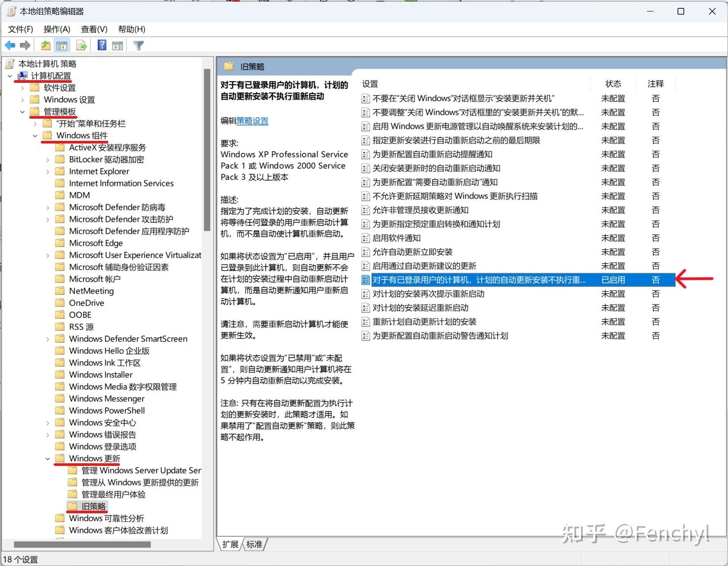The height and width of the screenshot is (566, 728).
Task: Expand the 软件设置 node
Action: pos(23,88)
